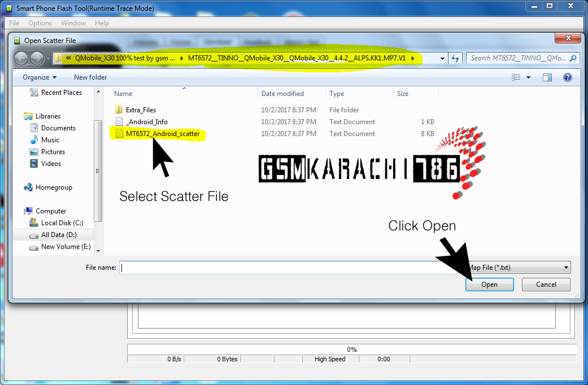The width and height of the screenshot is (588, 385).
Task: Click the MT6572__TINNO__QMobile_X30 breadcrumb segment
Action: click(x=297, y=58)
